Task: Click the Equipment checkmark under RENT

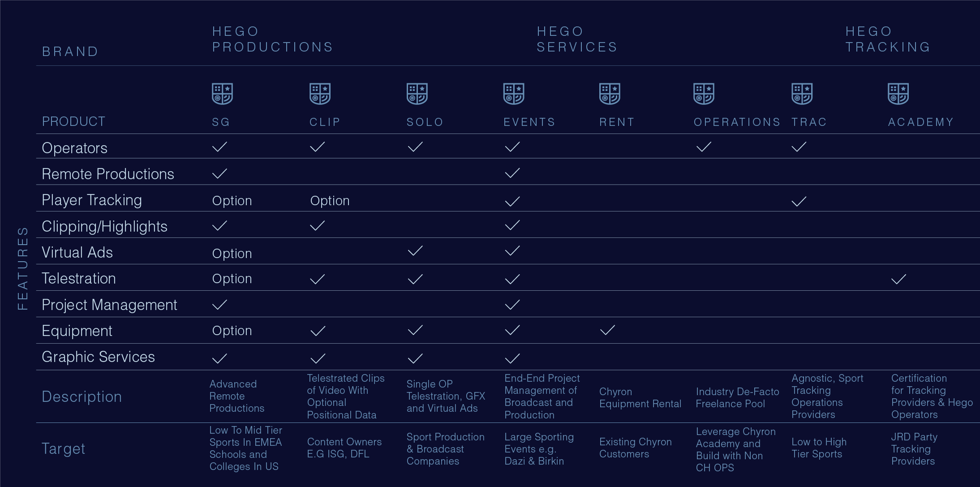Action: click(607, 330)
